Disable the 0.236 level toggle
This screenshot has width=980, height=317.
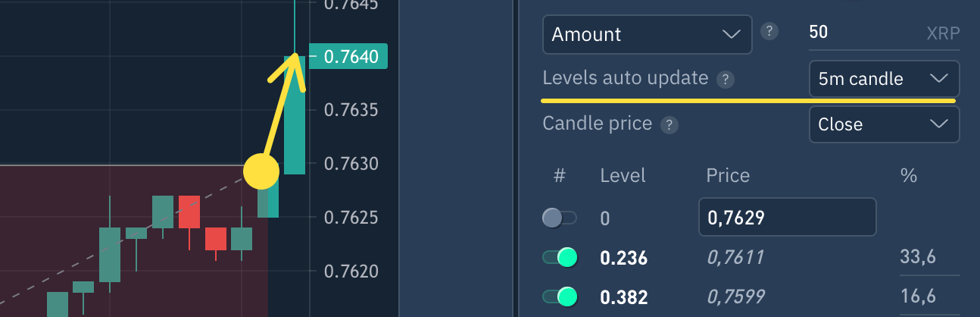click(x=560, y=258)
